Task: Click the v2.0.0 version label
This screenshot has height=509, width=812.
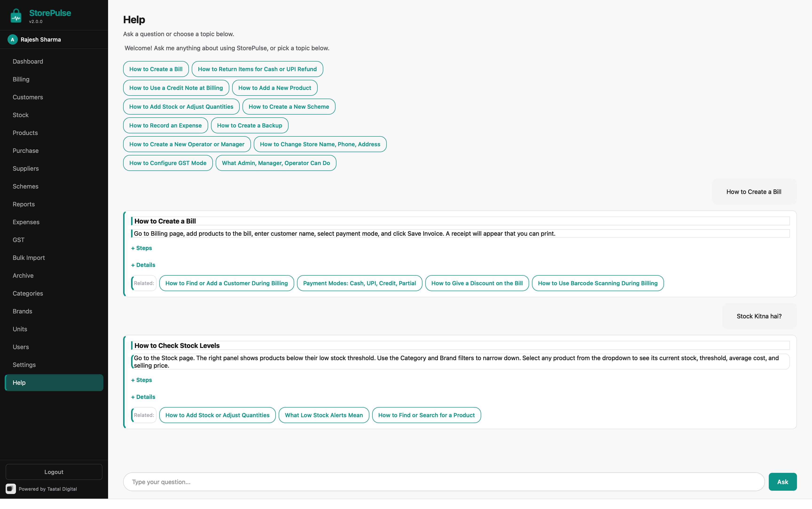Action: pyautogui.click(x=36, y=22)
